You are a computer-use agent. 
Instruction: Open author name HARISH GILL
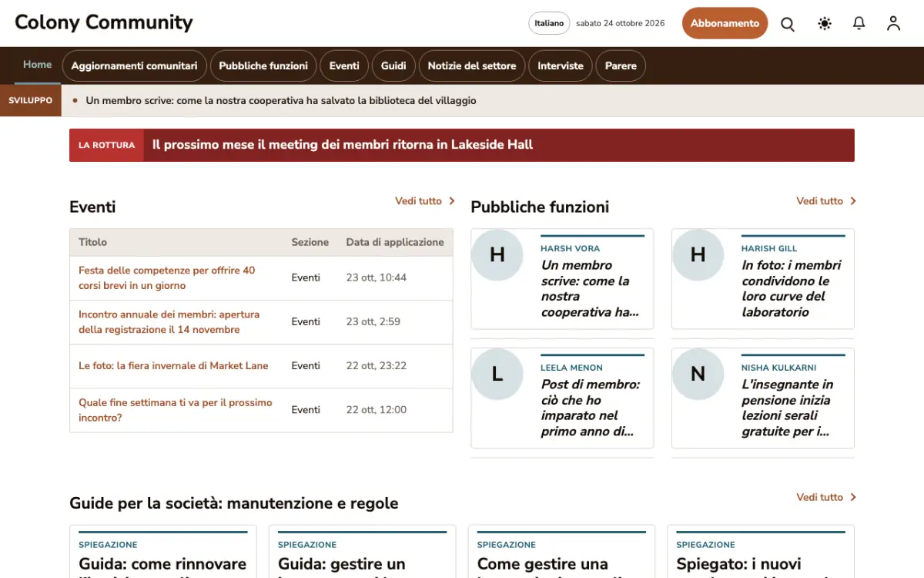pyautogui.click(x=769, y=249)
